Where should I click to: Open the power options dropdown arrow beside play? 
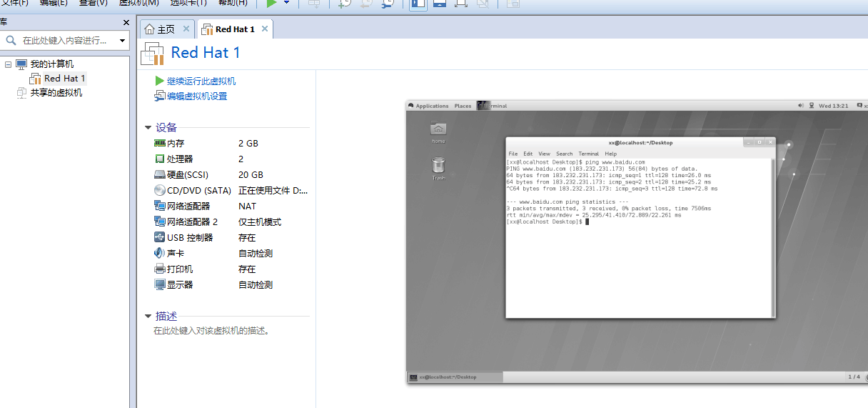pos(286,4)
